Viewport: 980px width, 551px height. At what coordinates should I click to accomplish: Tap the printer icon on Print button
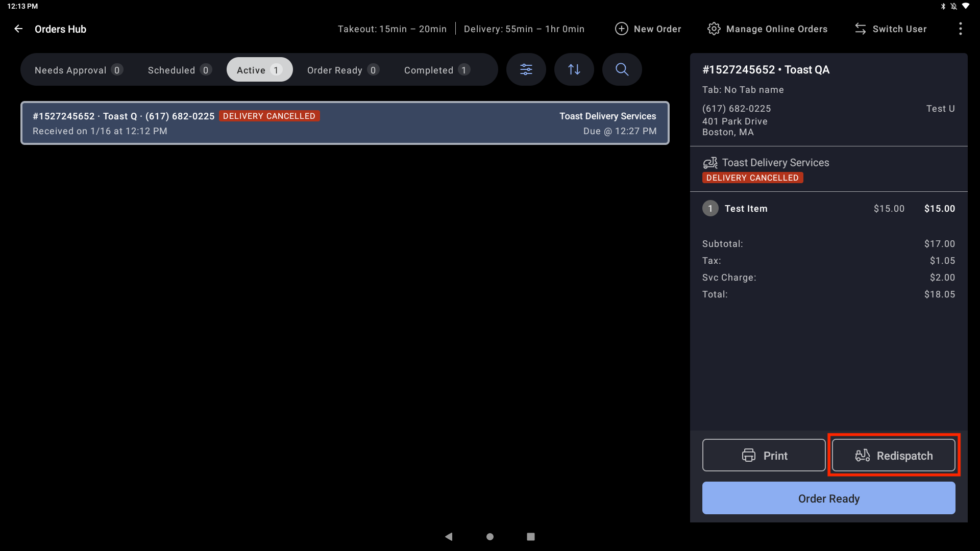coord(749,455)
